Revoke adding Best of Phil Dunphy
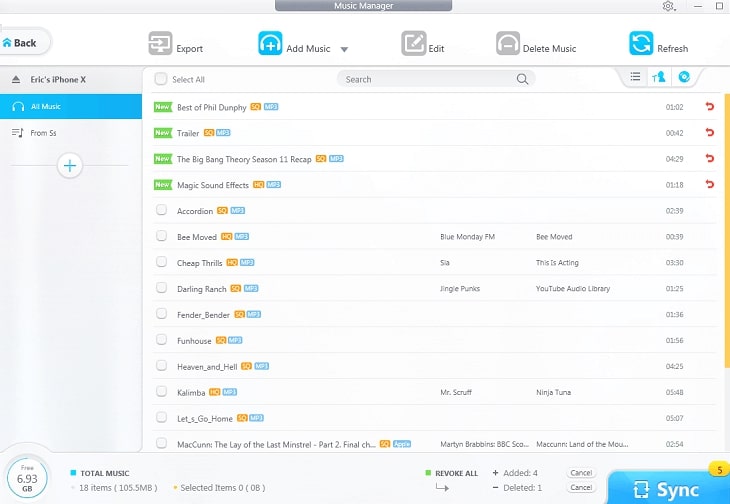Screen dimensions: 730x504 (x=710, y=107)
